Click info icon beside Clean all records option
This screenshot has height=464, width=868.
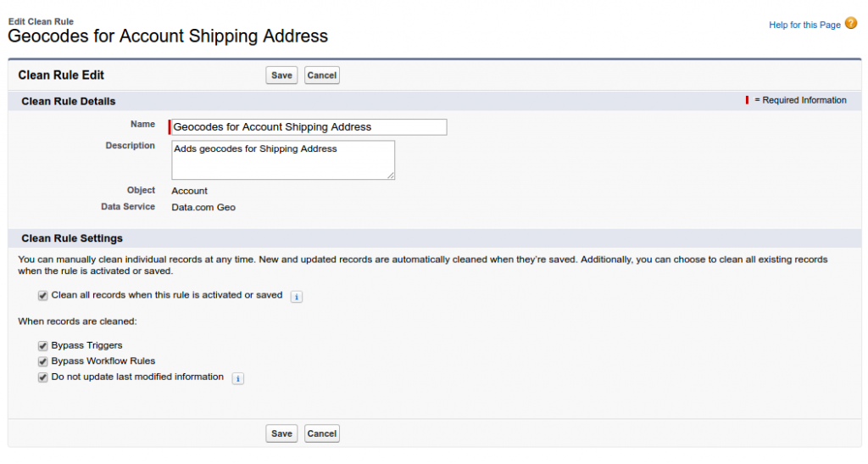point(297,297)
